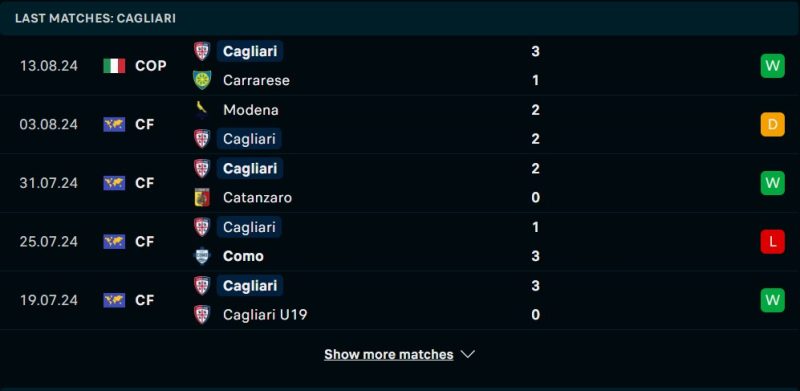800x391 pixels.
Task: Click the Como team crest icon
Action: pyautogui.click(x=202, y=256)
